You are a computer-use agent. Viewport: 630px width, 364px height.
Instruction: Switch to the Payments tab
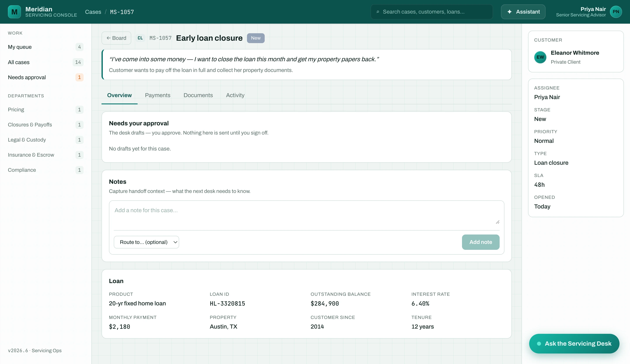157,95
